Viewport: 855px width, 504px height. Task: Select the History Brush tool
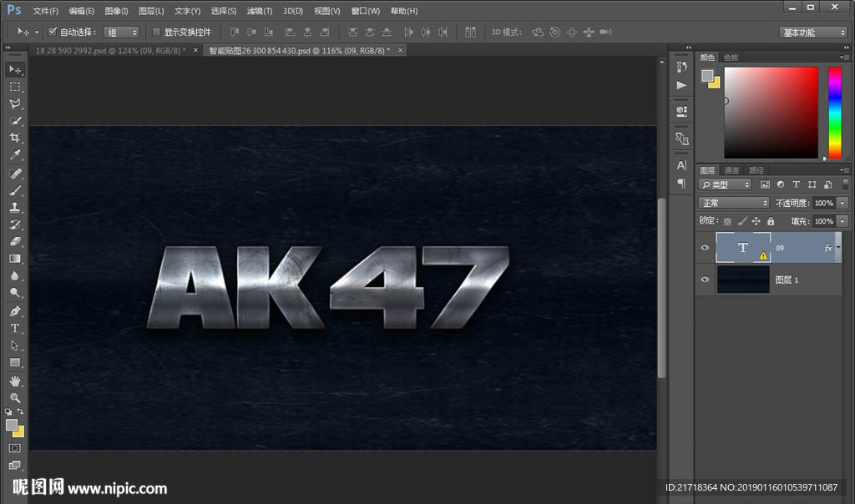point(15,224)
